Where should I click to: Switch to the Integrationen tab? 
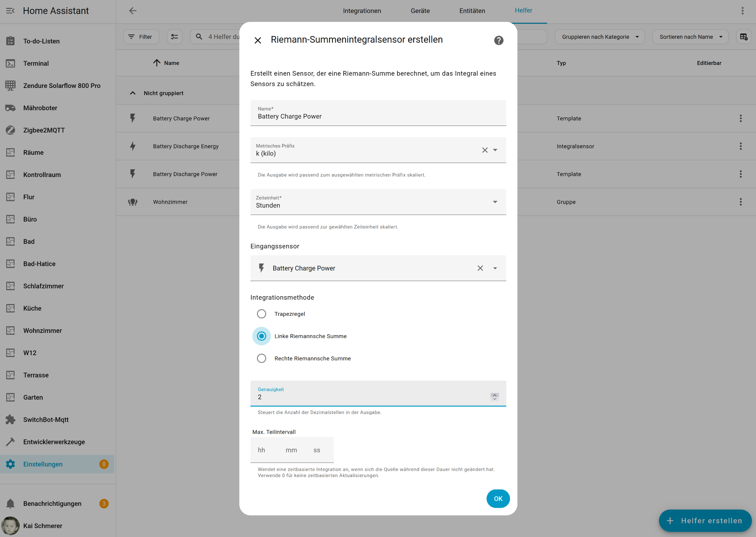point(362,11)
